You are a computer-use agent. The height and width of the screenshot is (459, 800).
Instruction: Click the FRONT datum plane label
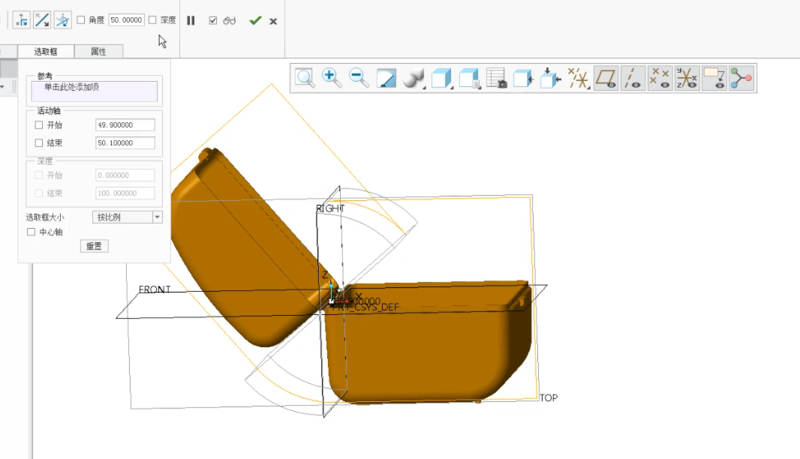click(155, 290)
